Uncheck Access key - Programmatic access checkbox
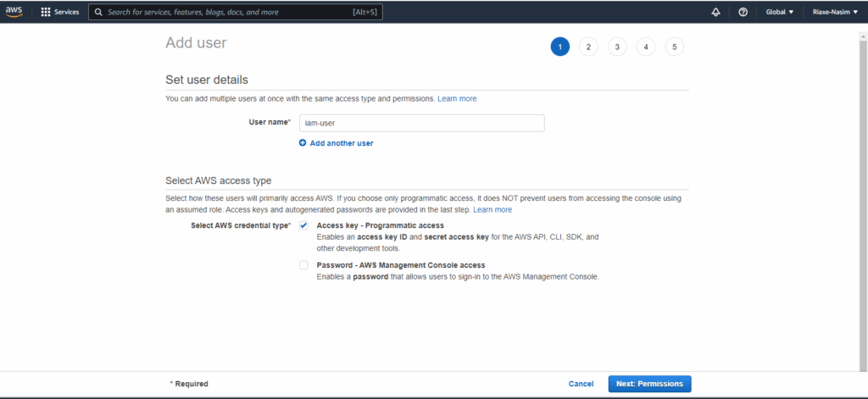 pyautogui.click(x=303, y=225)
